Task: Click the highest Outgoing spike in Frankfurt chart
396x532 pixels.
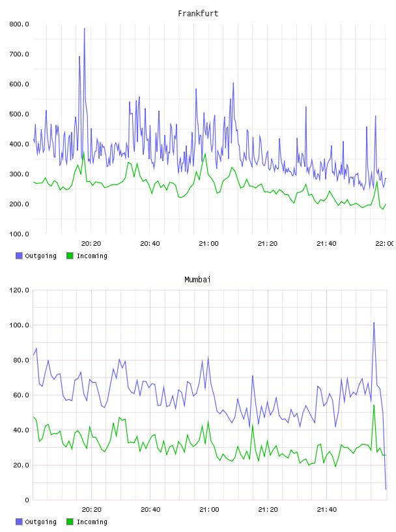Action: 85,29
